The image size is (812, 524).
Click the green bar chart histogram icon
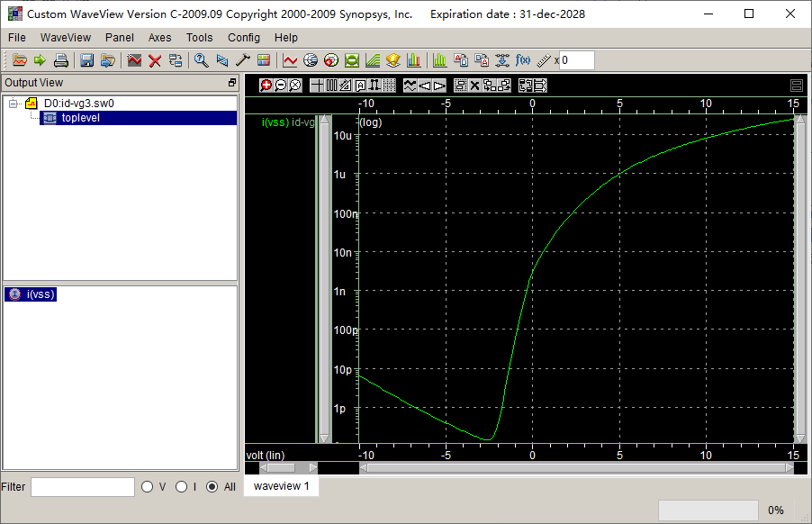coord(439,60)
